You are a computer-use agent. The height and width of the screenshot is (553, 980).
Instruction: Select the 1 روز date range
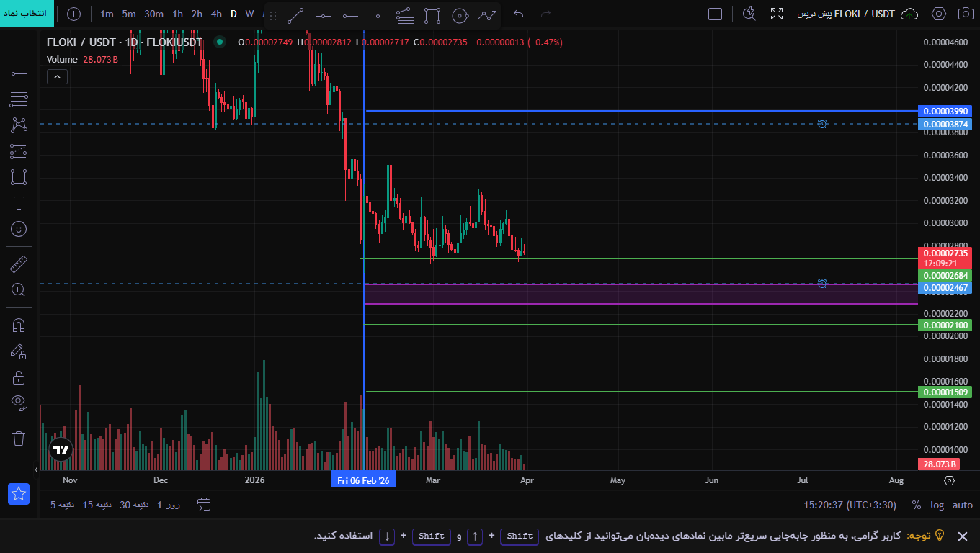click(x=169, y=505)
